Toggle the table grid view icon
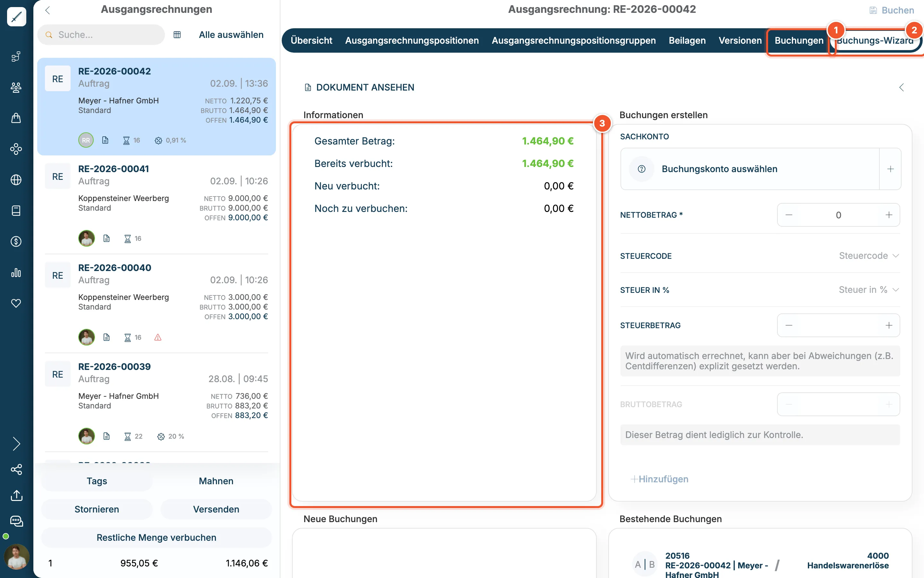The height and width of the screenshot is (578, 924). coord(177,35)
